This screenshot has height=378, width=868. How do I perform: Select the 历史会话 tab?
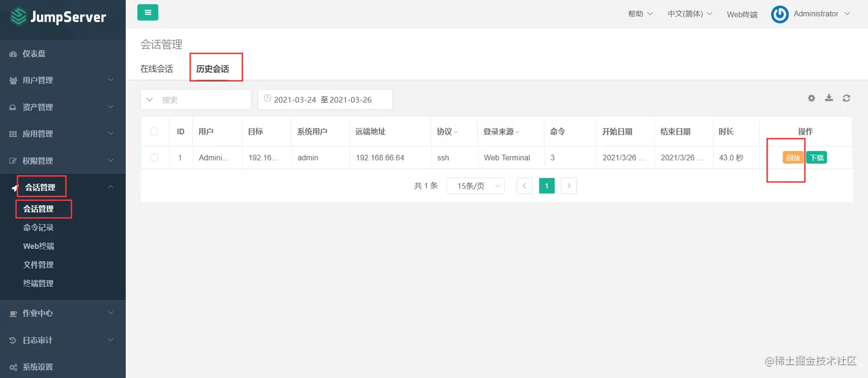point(212,69)
